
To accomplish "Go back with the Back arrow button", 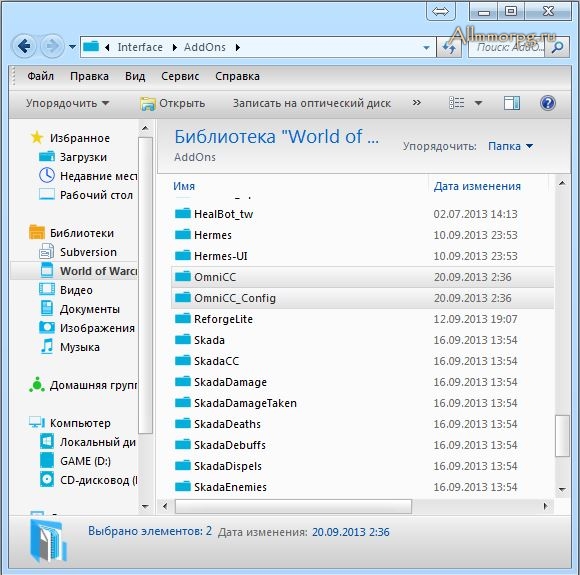I will [24, 47].
